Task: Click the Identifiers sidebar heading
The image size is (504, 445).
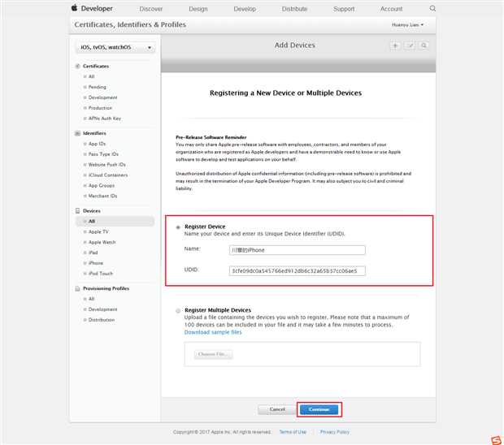Action: coord(94,133)
